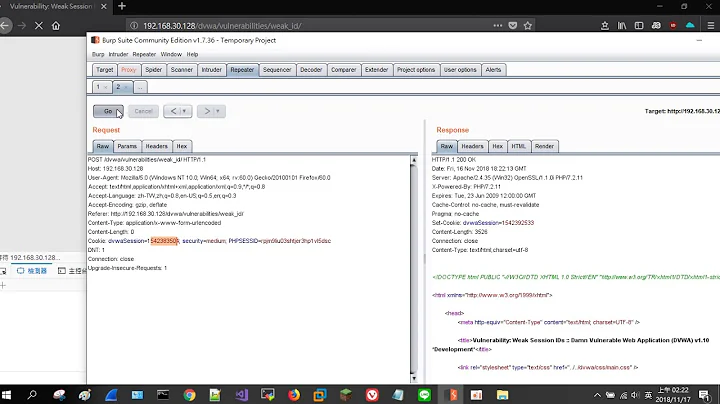Open the Sequencer tab
This screenshot has height=404, width=720.
click(277, 70)
